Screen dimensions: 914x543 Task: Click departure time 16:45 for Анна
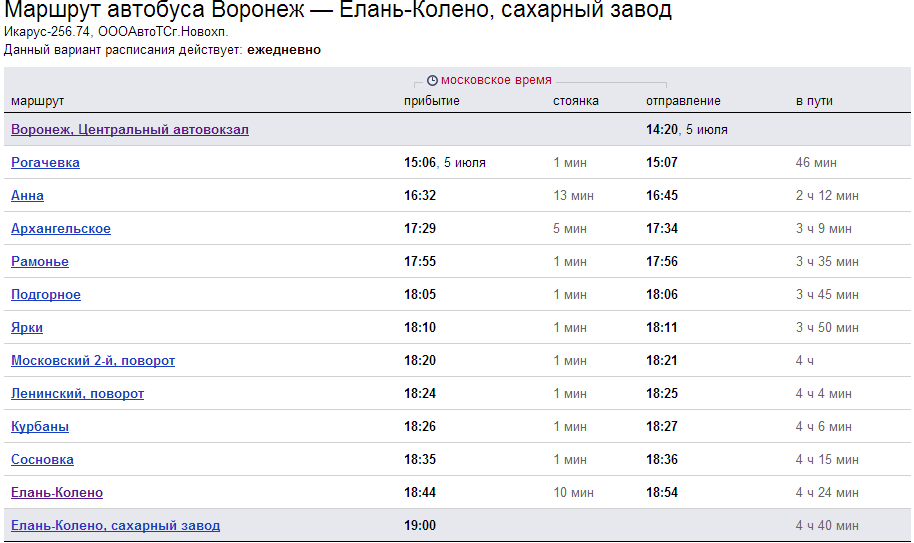662,196
